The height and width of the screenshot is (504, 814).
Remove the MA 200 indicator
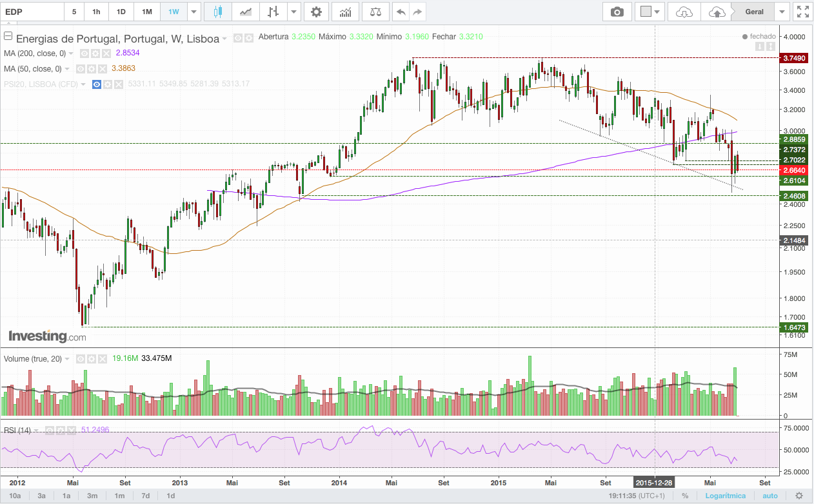click(x=106, y=53)
